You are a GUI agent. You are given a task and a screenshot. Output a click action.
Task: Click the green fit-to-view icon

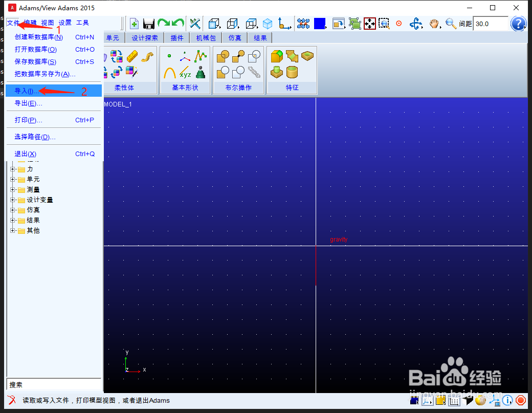click(x=355, y=24)
